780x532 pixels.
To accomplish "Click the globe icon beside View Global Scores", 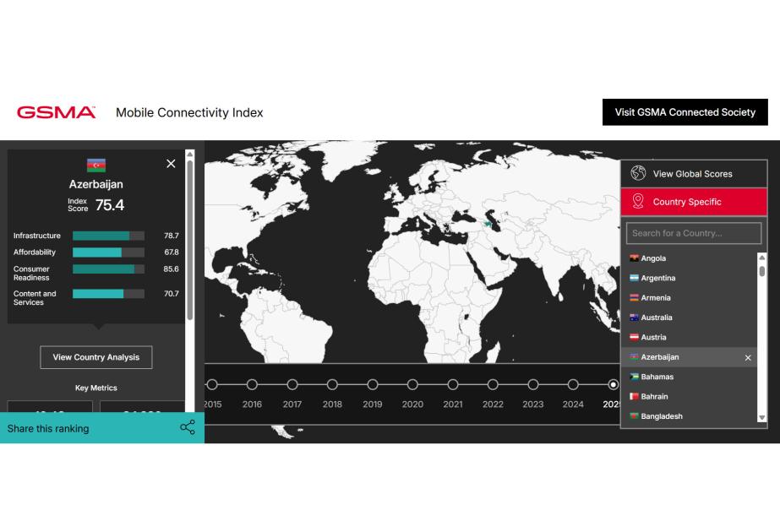I will click(638, 173).
